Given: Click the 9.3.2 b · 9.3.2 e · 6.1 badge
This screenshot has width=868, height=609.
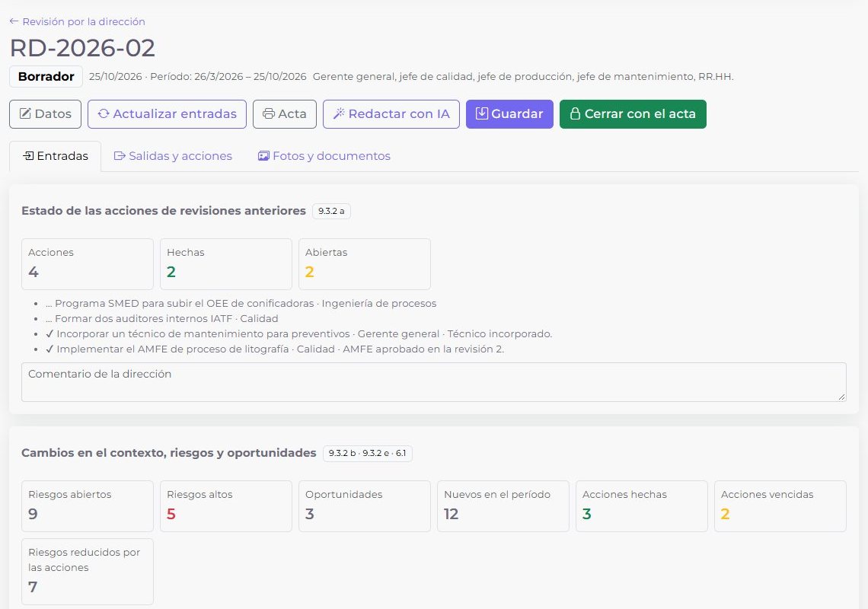Looking at the screenshot, I should tap(368, 453).
